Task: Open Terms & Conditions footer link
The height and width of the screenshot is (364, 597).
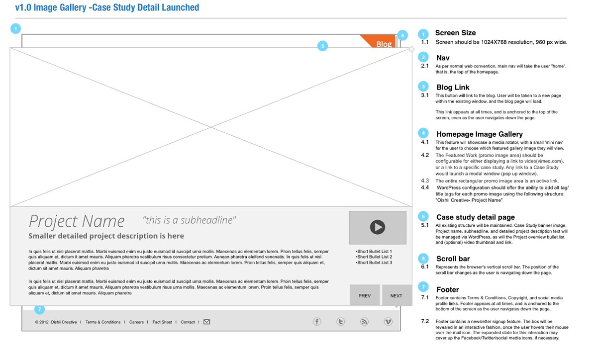Action: point(103,322)
